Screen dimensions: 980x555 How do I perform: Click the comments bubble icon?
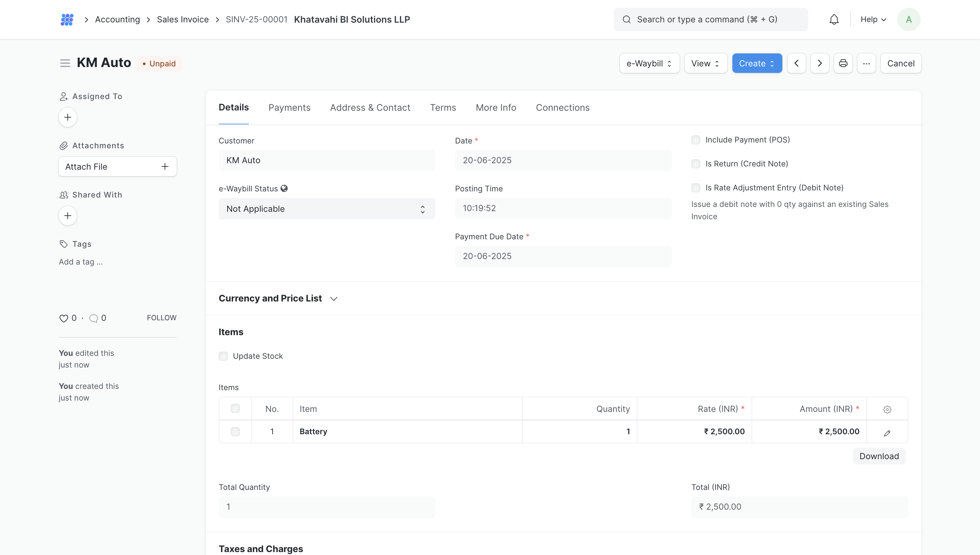point(93,318)
